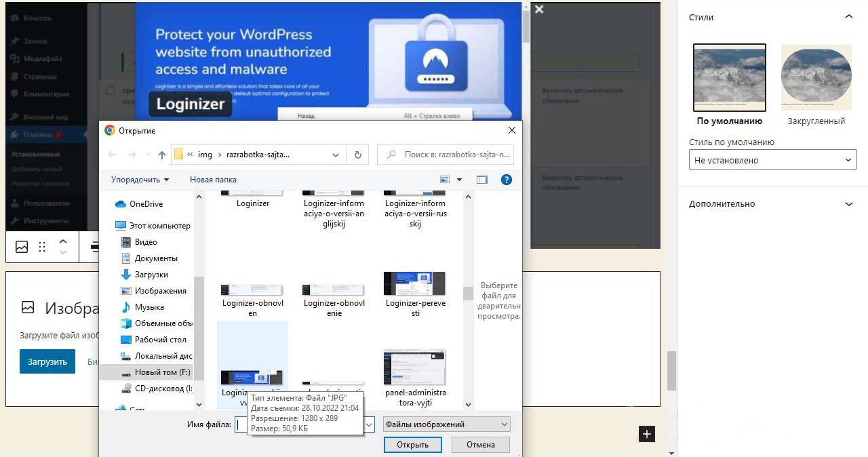Viewport: 868px width, 457px height.
Task: Open the dialog Help question mark icon
Action: tap(506, 180)
